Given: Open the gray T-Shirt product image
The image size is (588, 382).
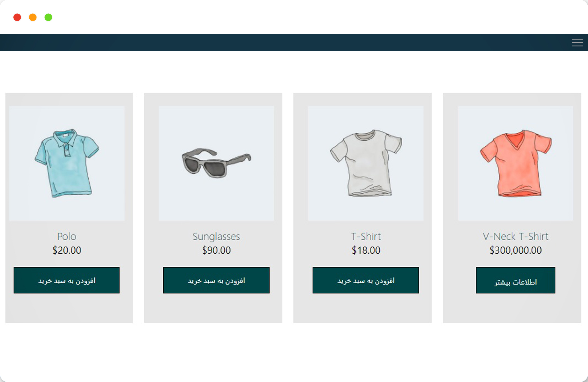Looking at the screenshot, I should click(366, 163).
